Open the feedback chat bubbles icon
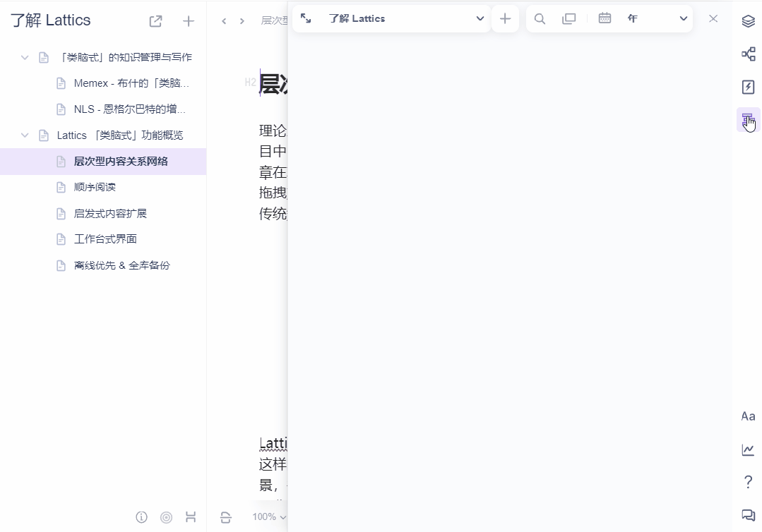The height and width of the screenshot is (532, 762). click(x=749, y=515)
